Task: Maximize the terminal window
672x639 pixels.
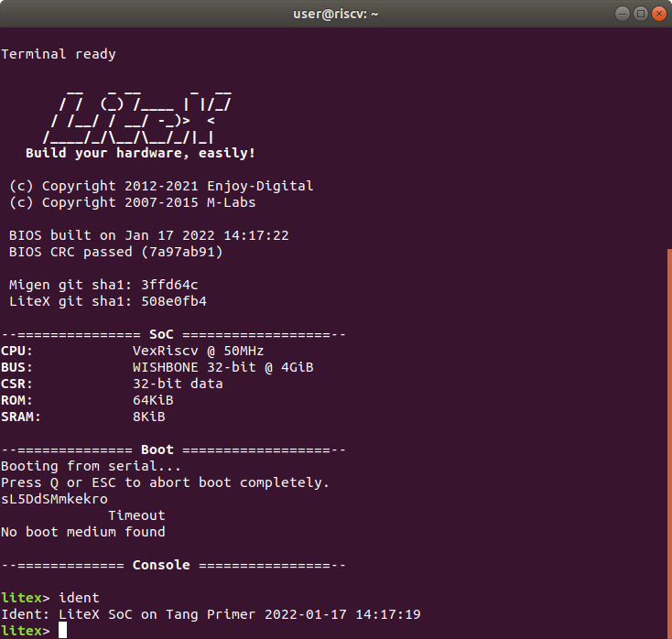Action: tap(641, 14)
